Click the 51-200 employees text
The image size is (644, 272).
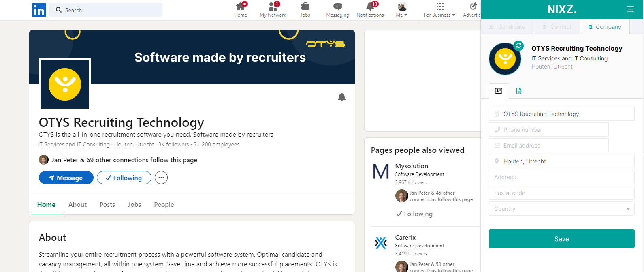(x=216, y=145)
